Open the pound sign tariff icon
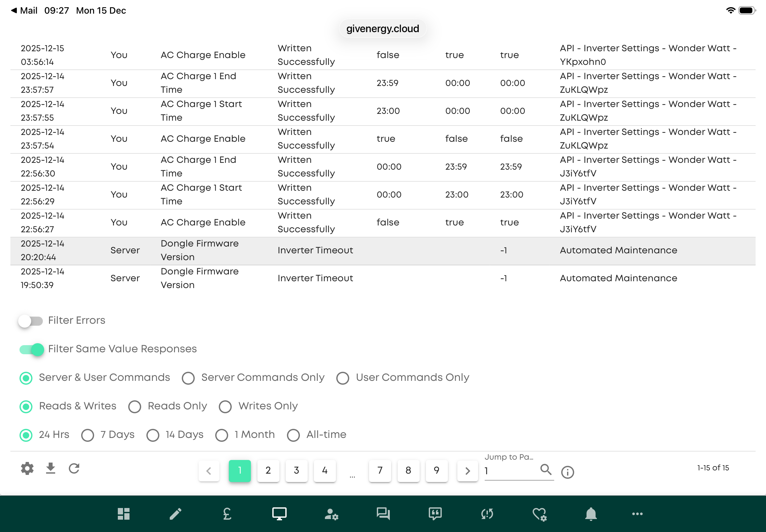This screenshot has height=532, width=766. [227, 514]
